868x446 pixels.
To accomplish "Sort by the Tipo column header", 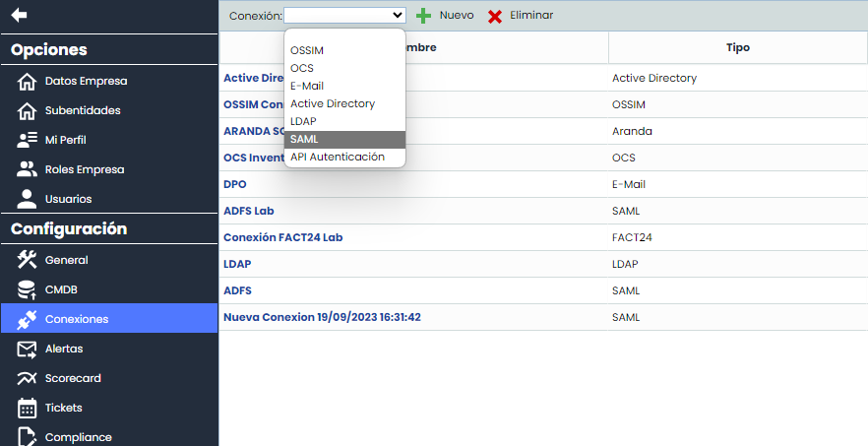I will (x=737, y=47).
